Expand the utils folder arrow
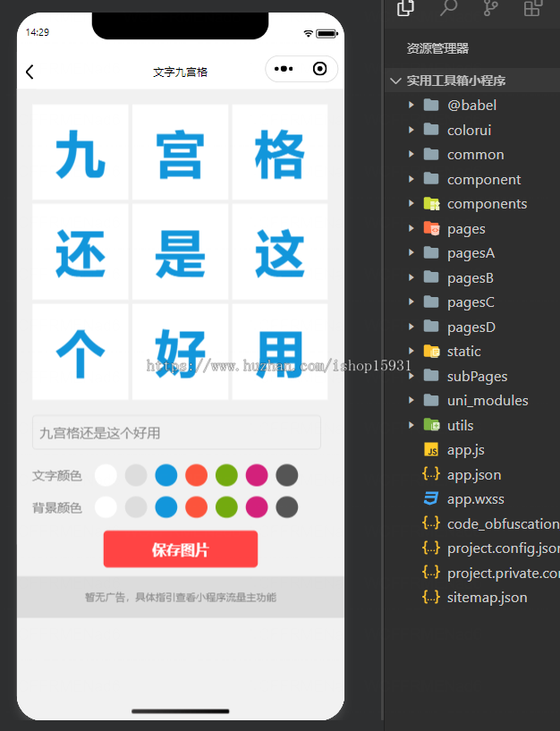560x731 pixels. pos(411,425)
